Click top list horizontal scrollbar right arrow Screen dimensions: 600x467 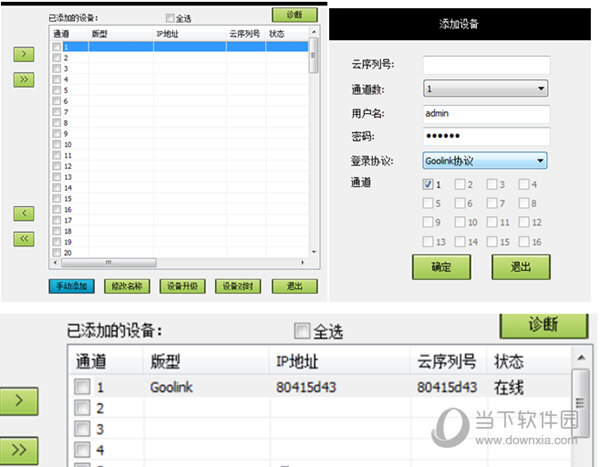[303, 262]
